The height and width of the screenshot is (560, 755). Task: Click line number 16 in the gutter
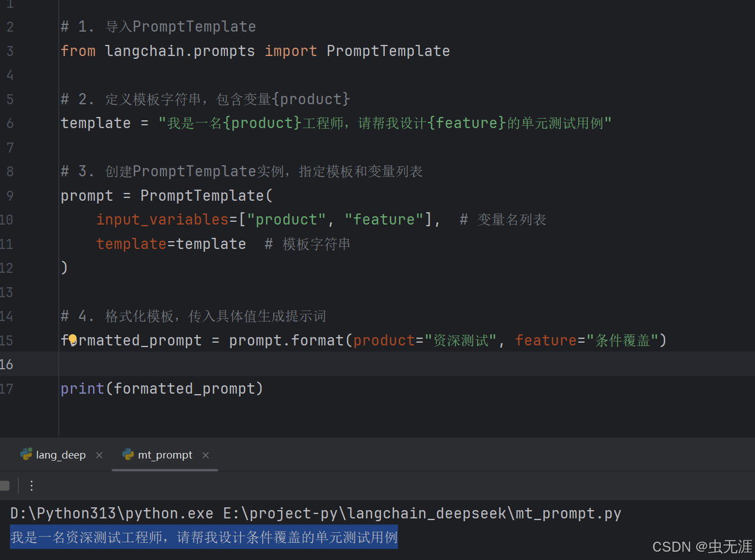pos(7,364)
